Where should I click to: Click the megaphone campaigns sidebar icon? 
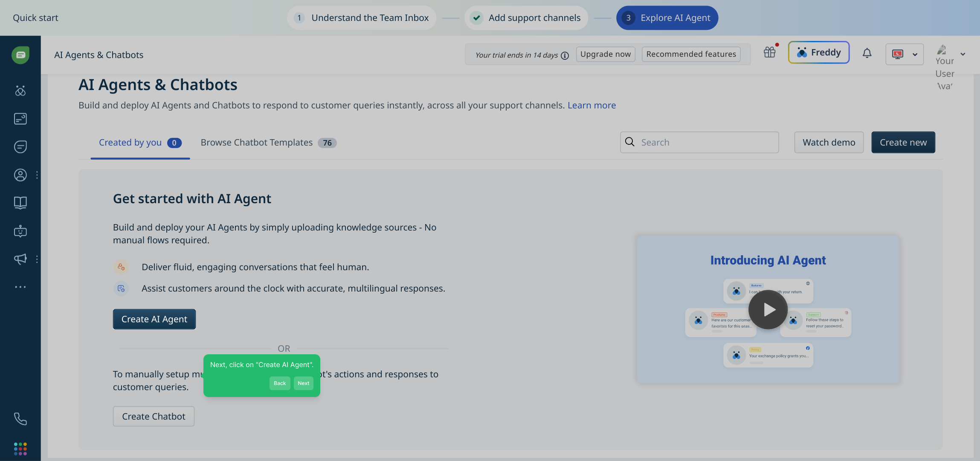(x=20, y=259)
